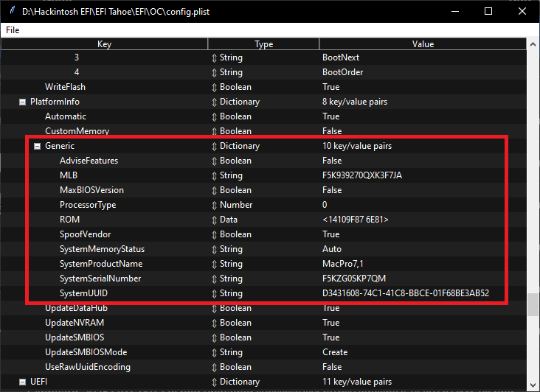
Task: Click the AdviseFeatures value False
Action: [x=332, y=161]
